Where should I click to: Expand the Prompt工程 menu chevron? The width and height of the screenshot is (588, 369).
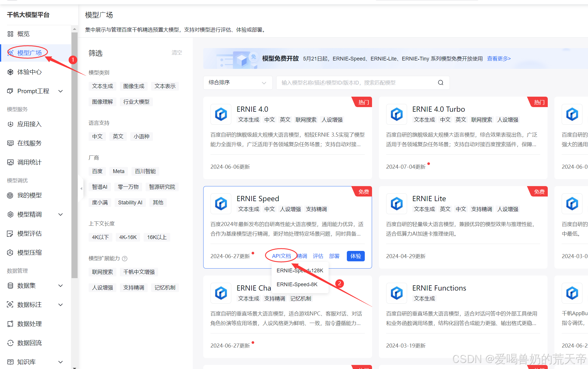61,91
